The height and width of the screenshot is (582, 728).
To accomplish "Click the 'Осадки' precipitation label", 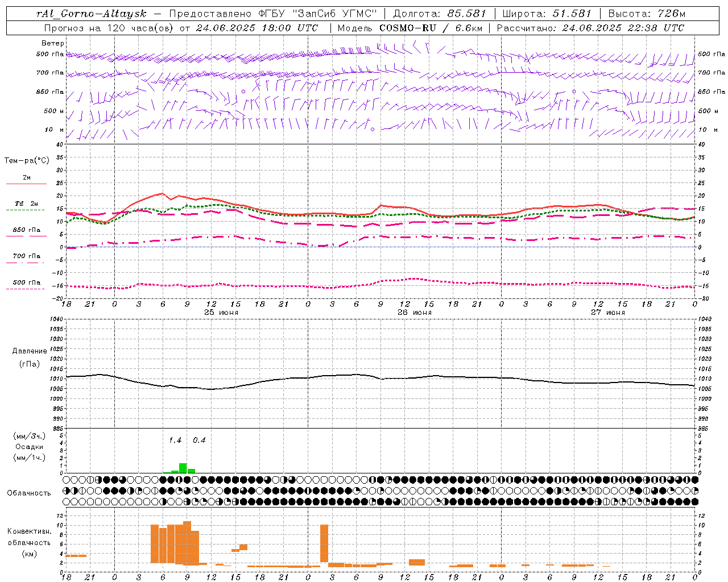I will tap(29, 447).
